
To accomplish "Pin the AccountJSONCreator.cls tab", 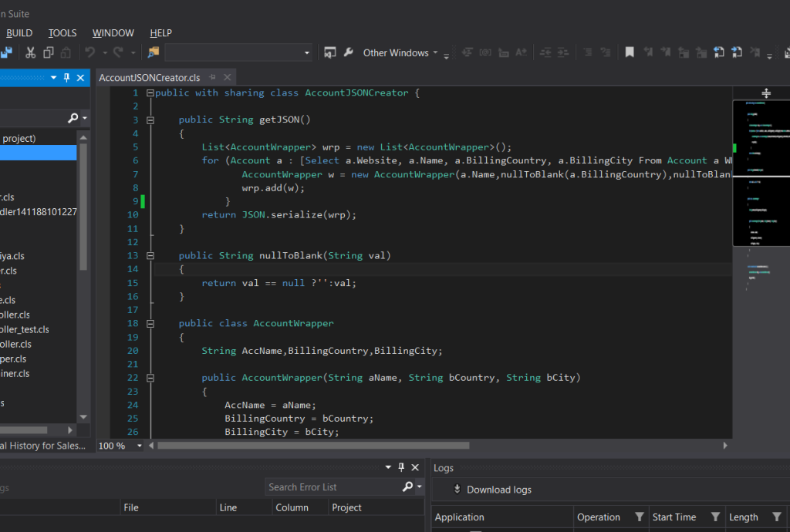I will point(212,77).
